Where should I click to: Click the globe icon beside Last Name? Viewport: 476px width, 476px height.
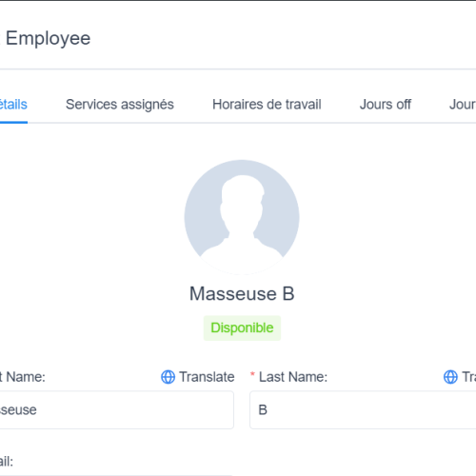coord(450,377)
